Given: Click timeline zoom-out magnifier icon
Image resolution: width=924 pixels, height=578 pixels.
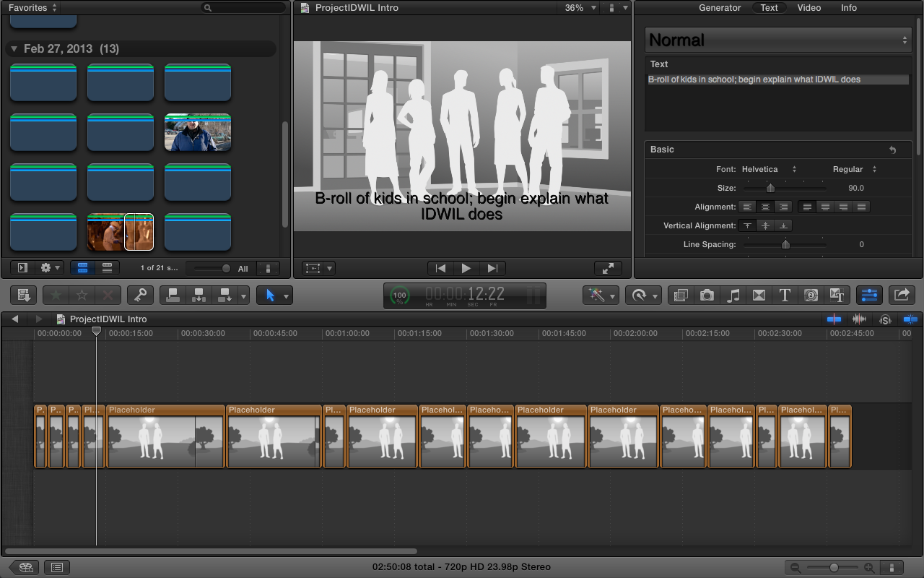Looking at the screenshot, I should [796, 568].
